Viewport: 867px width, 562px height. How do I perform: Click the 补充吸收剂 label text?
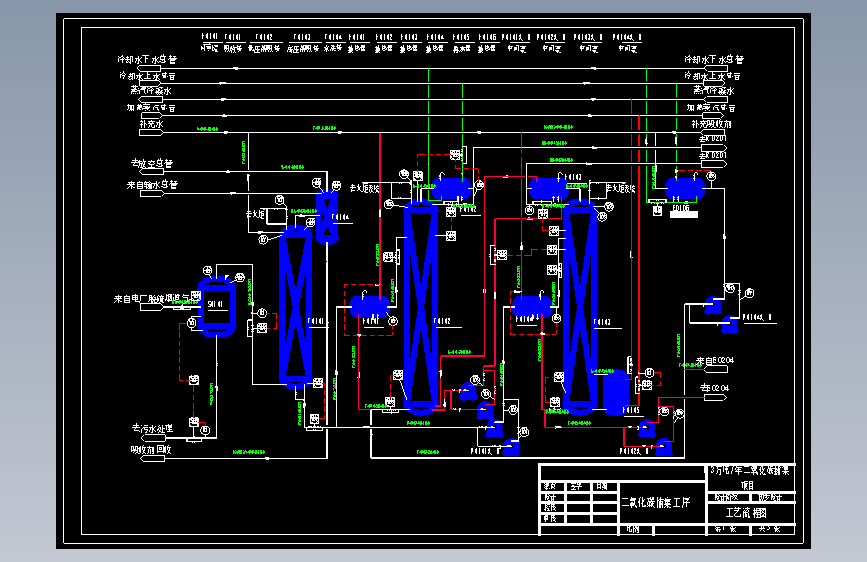point(711,124)
